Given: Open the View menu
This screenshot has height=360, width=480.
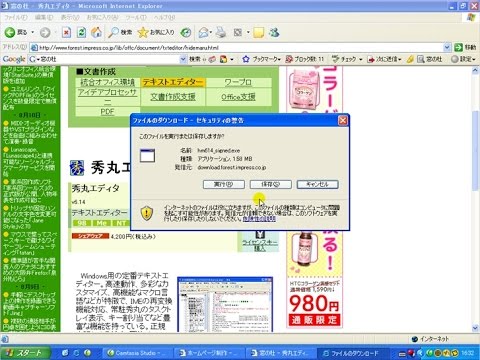Looking at the screenshot, I should (x=70, y=17).
